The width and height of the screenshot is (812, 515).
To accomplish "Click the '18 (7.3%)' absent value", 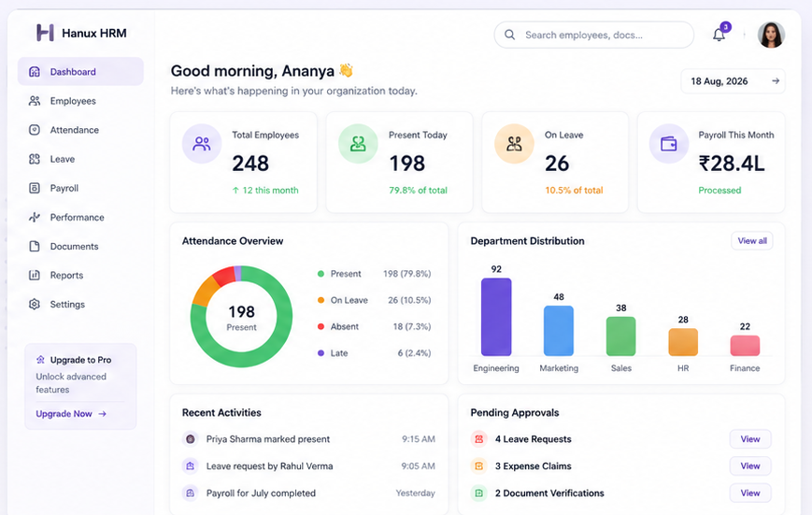I will 412,326.
